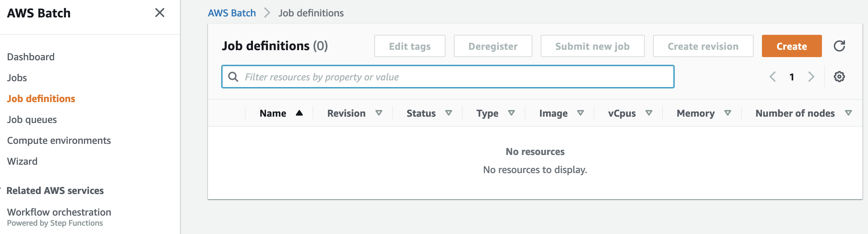868x234 pixels.
Task: Click the Deregister button
Action: (493, 46)
